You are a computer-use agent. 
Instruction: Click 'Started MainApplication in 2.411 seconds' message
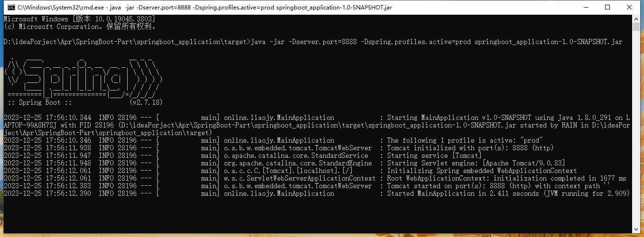(x=508, y=193)
